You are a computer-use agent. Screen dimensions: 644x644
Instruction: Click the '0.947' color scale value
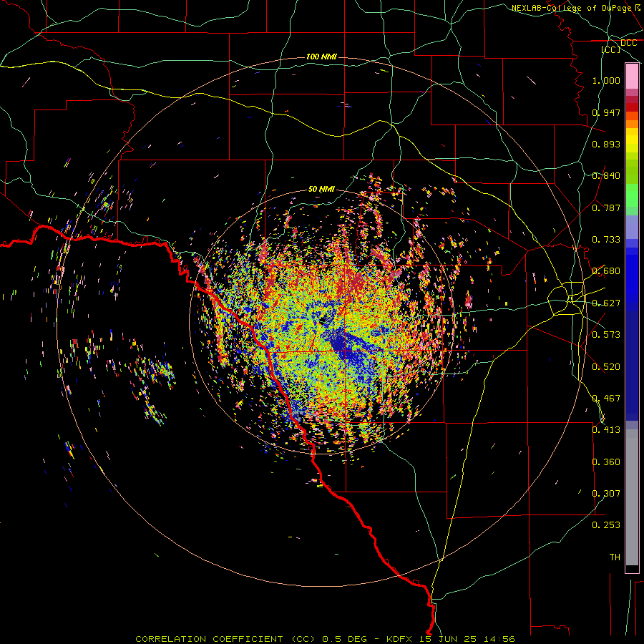click(x=606, y=112)
